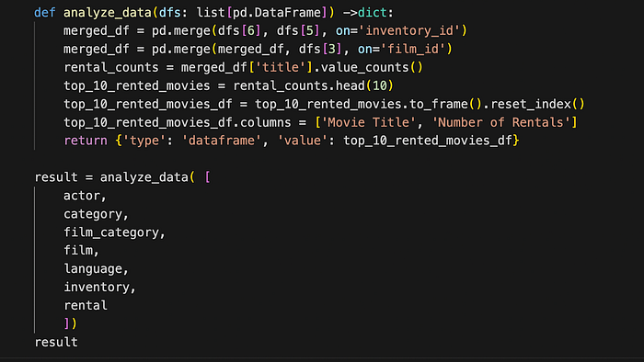This screenshot has width=644, height=362.
Task: Click the 'value' key string in the return dict
Action: click(x=303, y=141)
